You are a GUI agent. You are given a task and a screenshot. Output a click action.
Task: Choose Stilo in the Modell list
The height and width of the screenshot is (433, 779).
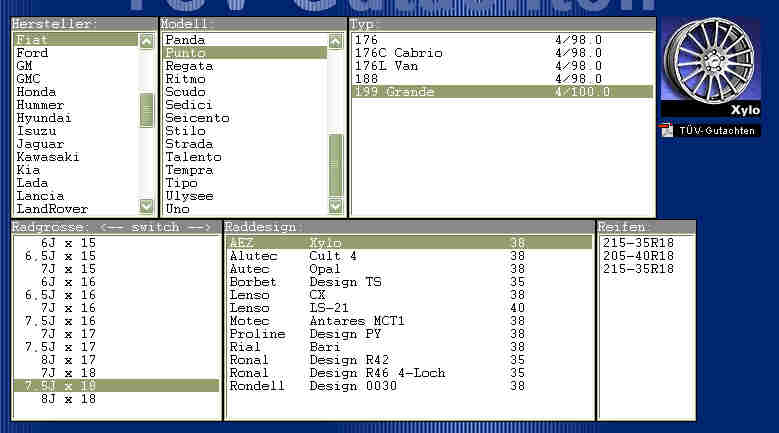[185, 131]
